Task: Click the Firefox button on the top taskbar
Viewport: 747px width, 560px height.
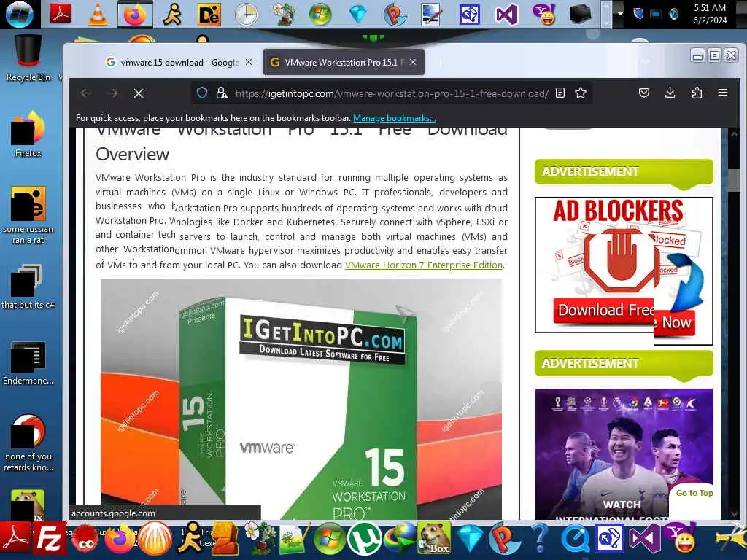Action: [135, 15]
